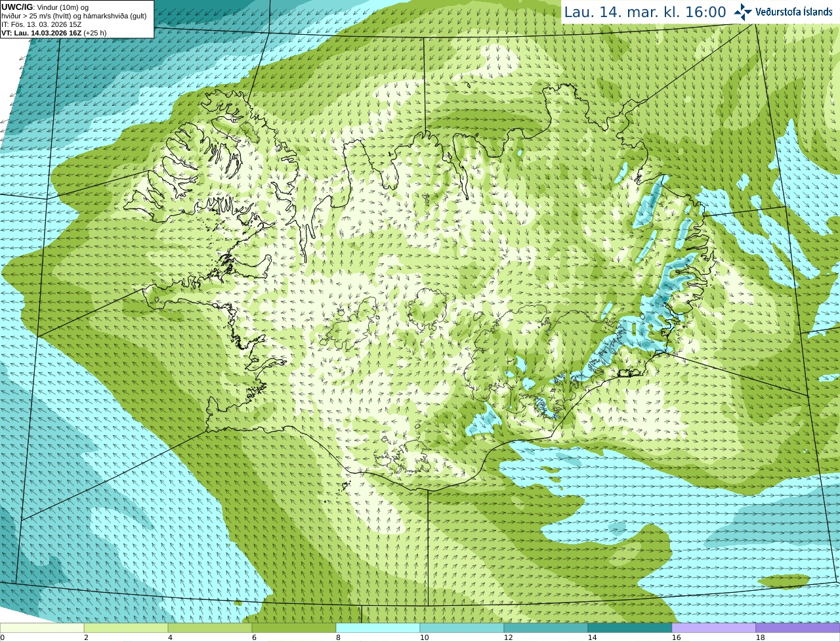Click the Veðurstofa Íslands logo emblem
Image resolution: width=840 pixels, height=642 pixels.
pos(743,12)
